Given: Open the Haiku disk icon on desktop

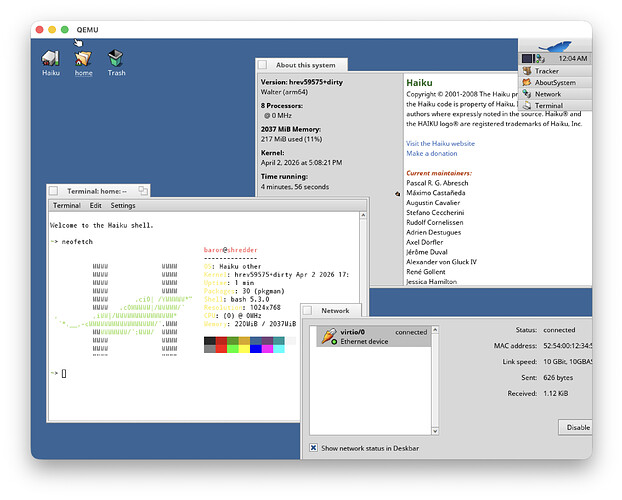Looking at the screenshot, I should click(x=51, y=59).
